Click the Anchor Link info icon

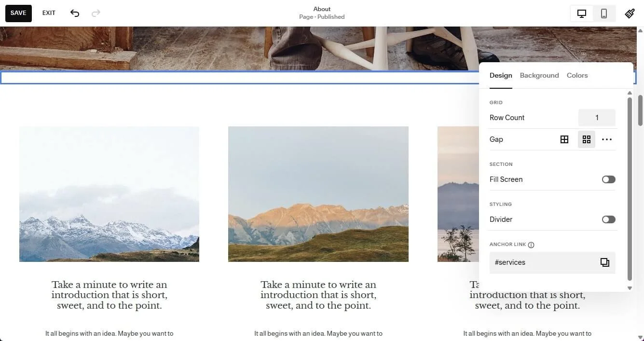tap(531, 245)
